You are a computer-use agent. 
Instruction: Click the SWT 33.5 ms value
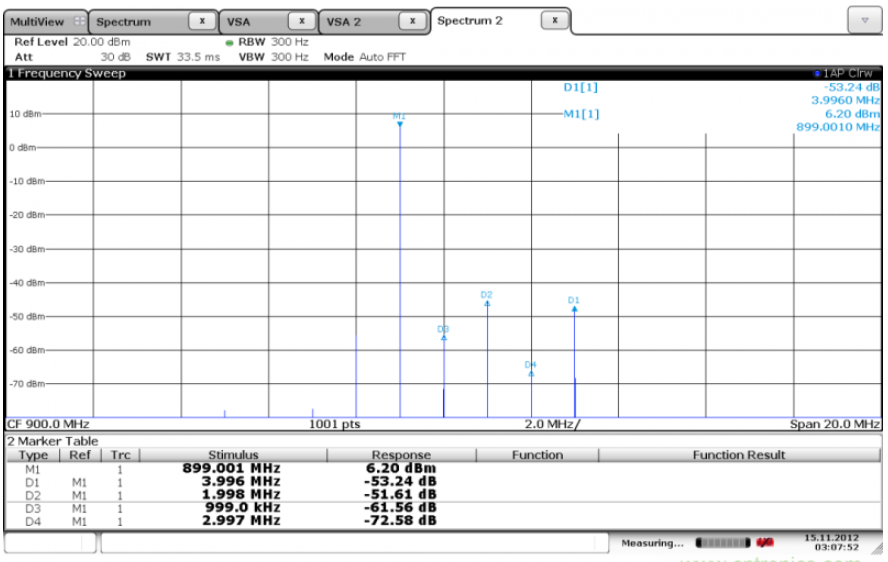click(x=182, y=57)
